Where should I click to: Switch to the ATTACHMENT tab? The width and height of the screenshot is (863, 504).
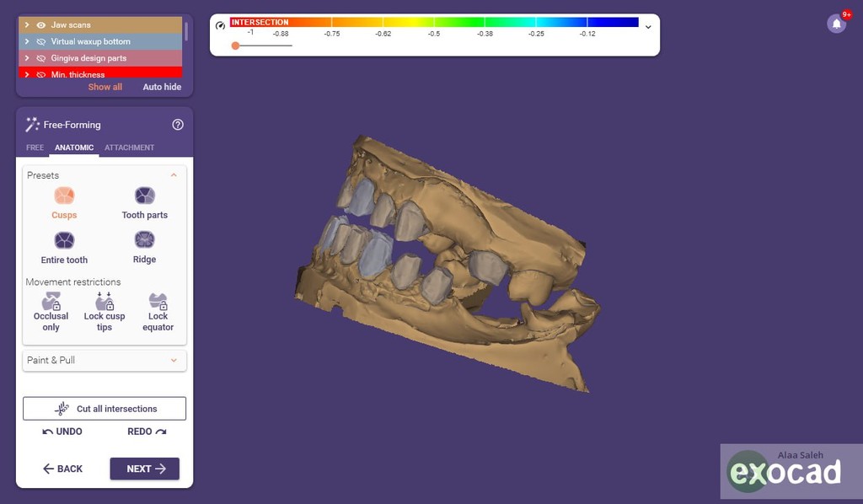pyautogui.click(x=129, y=147)
